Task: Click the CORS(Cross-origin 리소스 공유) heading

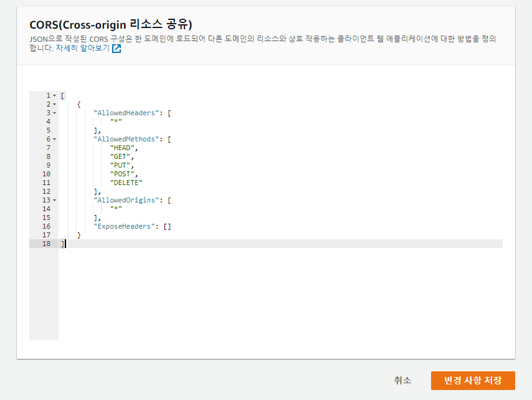Action: pos(111,25)
